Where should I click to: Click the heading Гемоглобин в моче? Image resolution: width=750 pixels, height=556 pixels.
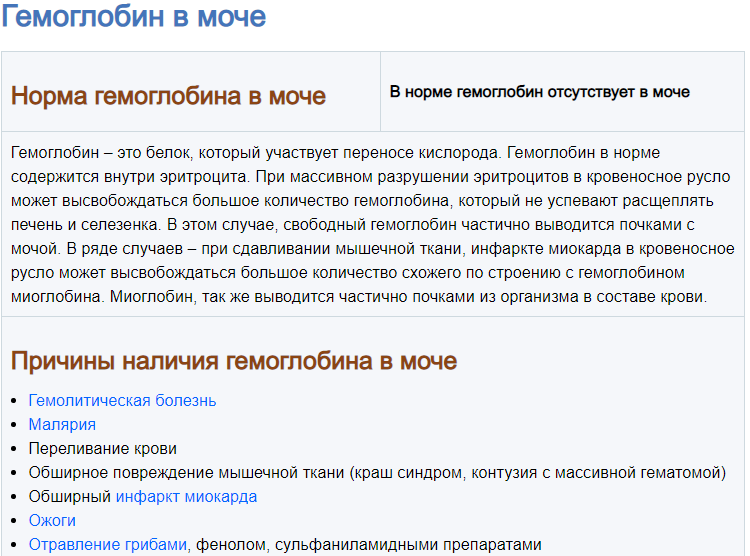click(134, 17)
